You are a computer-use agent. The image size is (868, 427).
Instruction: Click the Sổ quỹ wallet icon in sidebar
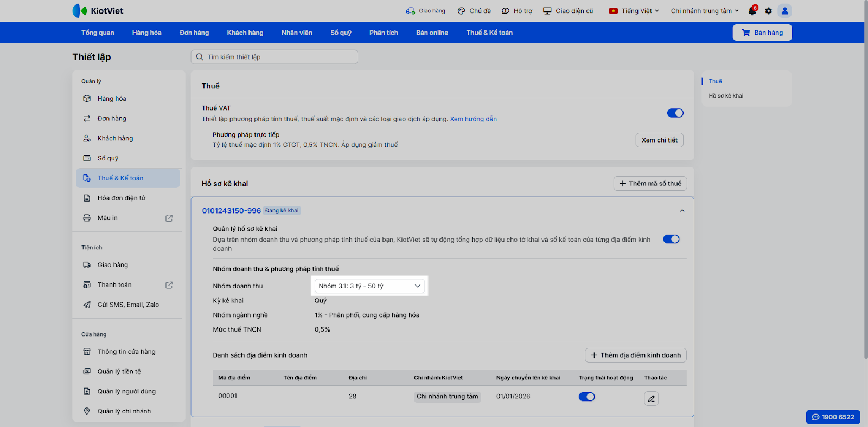coord(87,158)
